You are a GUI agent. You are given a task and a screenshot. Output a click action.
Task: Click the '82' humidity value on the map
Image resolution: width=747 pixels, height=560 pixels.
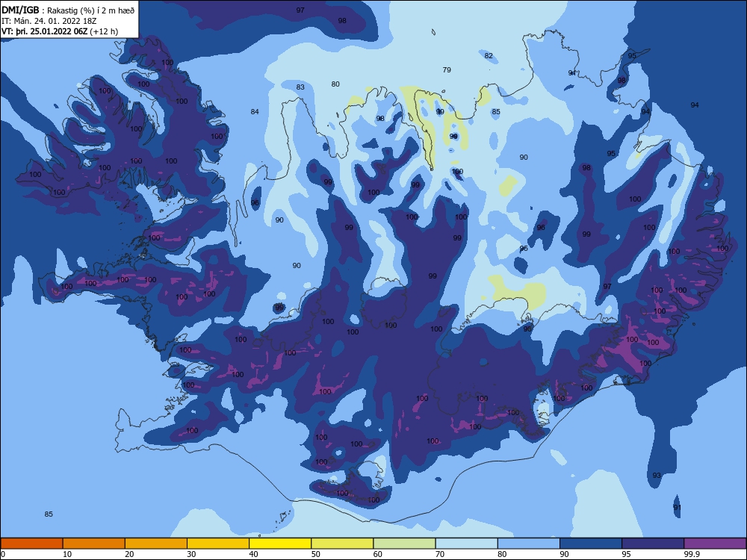(489, 56)
